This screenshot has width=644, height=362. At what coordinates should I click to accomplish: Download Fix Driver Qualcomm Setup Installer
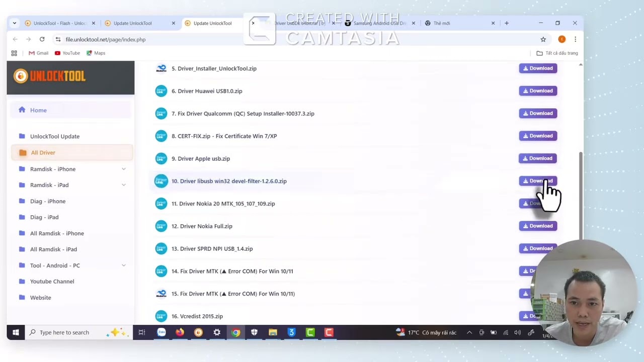click(538, 113)
